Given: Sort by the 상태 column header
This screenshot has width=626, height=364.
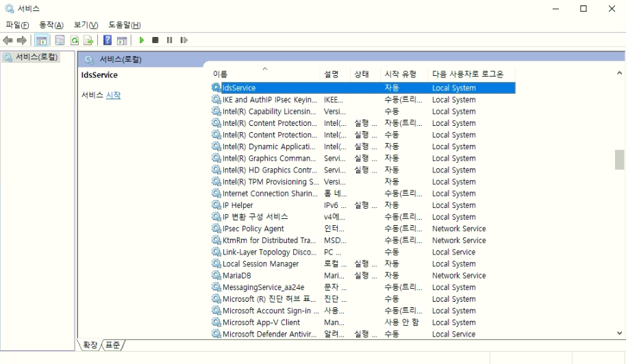Looking at the screenshot, I should pyautogui.click(x=365, y=74).
